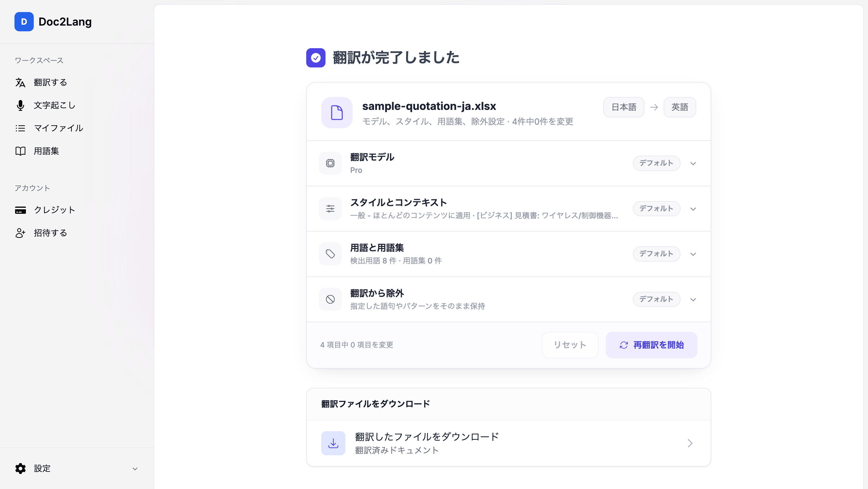
Task: Click 翻訳ファイルをダウンロード section heading
Action: coord(375,404)
